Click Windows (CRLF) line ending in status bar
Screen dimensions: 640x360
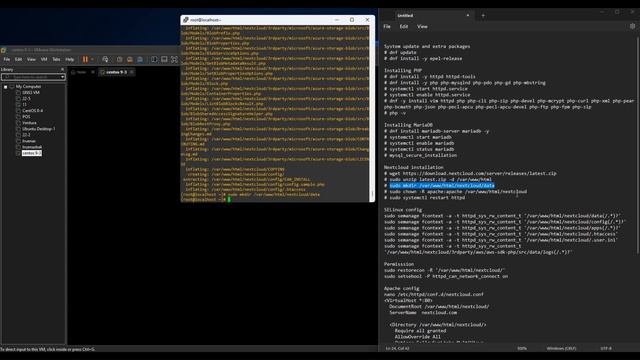[561, 349]
